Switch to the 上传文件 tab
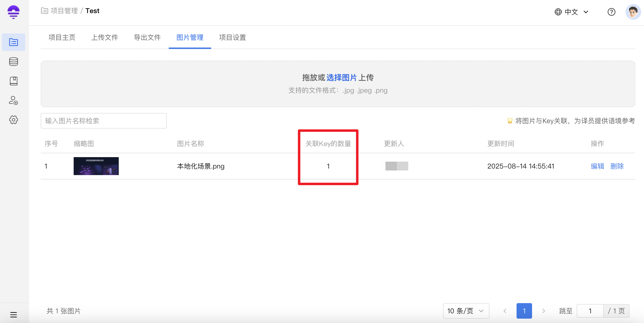 pos(104,38)
